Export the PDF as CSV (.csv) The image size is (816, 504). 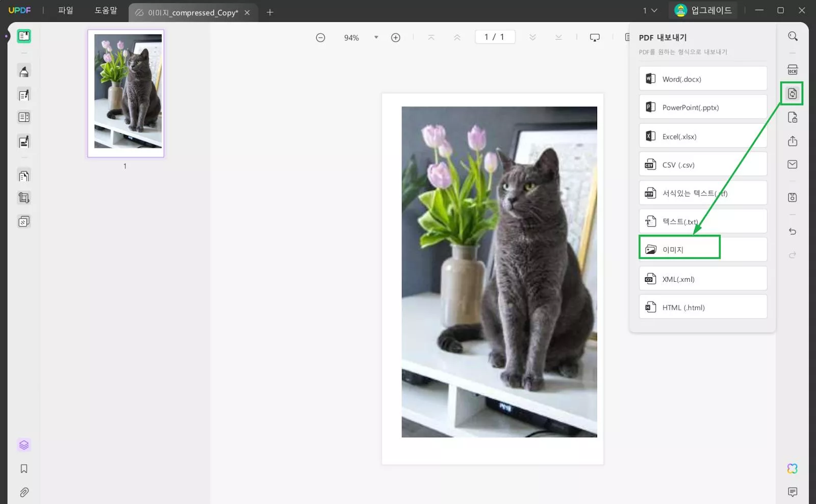click(x=703, y=165)
